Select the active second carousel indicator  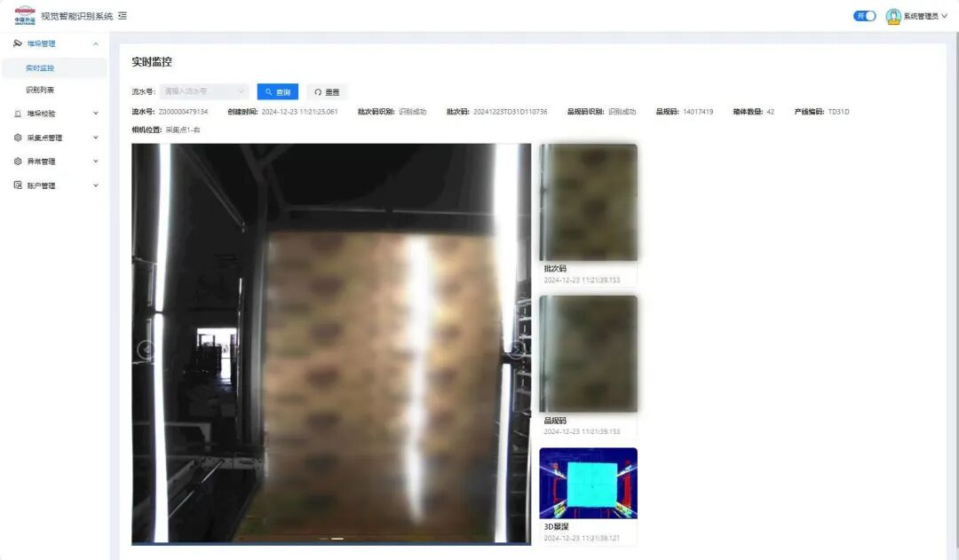(337, 539)
